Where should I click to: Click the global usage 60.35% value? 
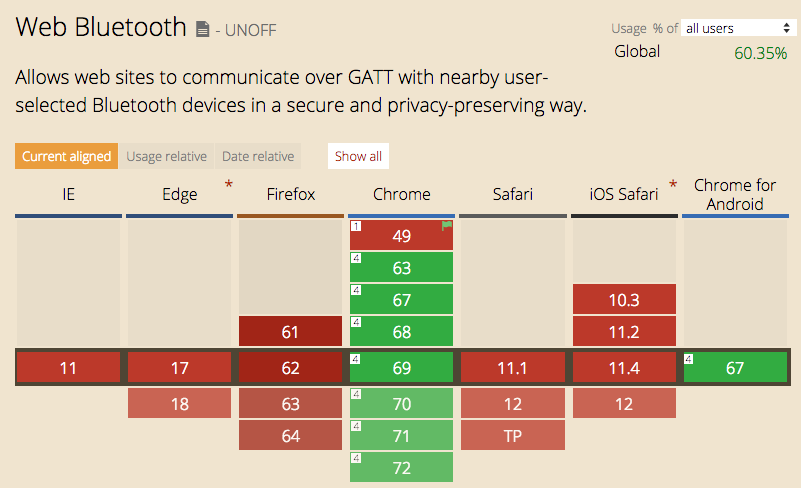(x=760, y=53)
